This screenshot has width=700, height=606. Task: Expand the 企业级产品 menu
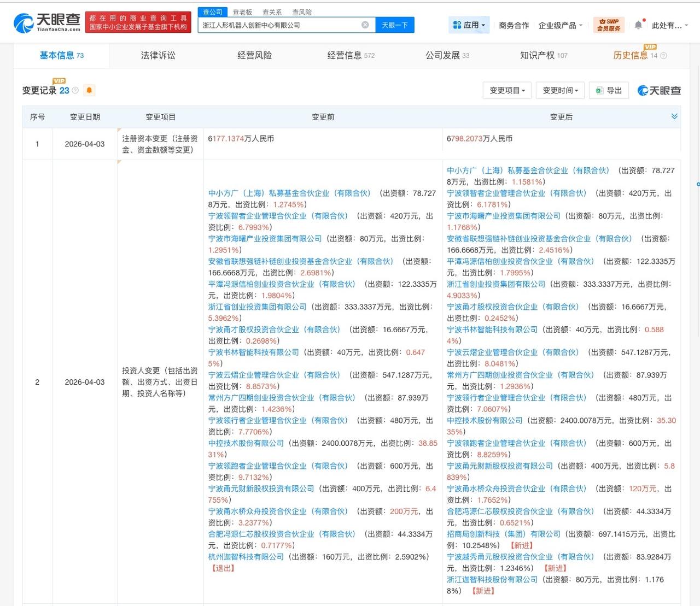561,25
